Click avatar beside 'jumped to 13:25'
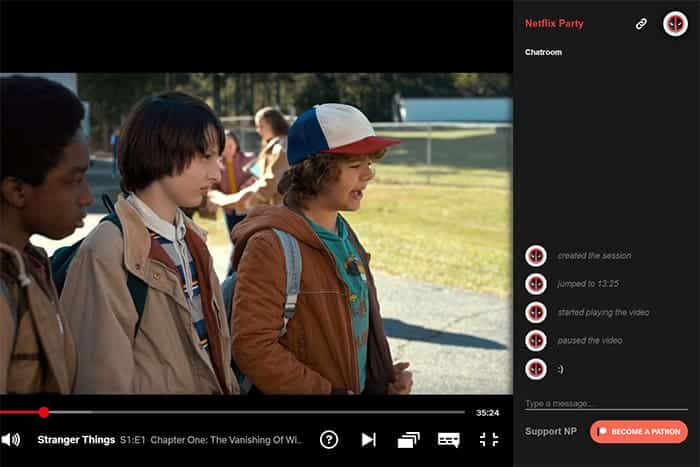 coord(536,284)
